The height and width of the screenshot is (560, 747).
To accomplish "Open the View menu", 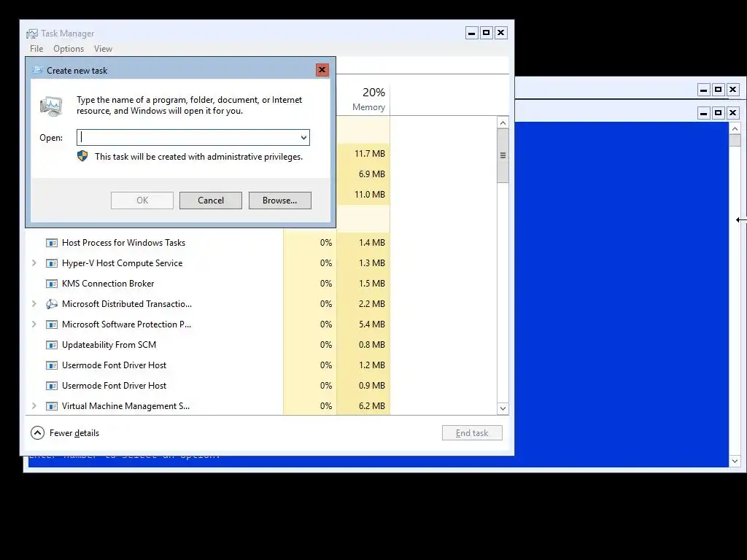I will [103, 49].
